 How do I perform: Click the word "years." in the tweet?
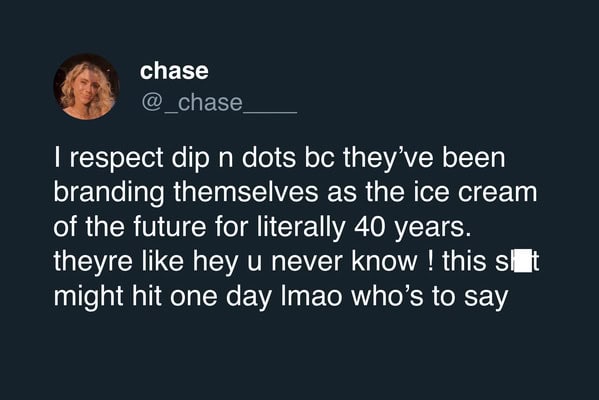[x=432, y=228]
